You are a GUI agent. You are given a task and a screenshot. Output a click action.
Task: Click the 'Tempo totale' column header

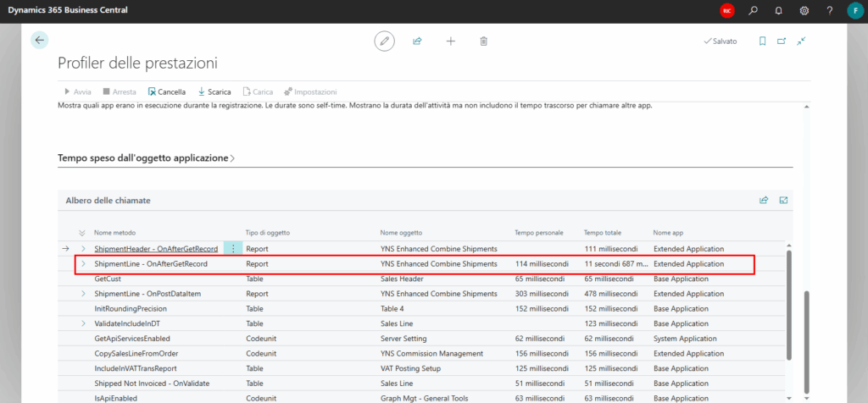pos(603,233)
